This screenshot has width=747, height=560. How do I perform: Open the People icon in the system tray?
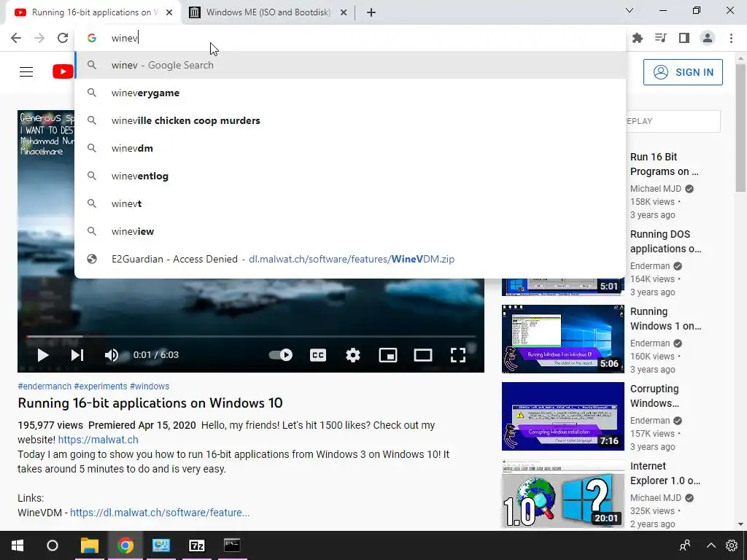(686, 545)
